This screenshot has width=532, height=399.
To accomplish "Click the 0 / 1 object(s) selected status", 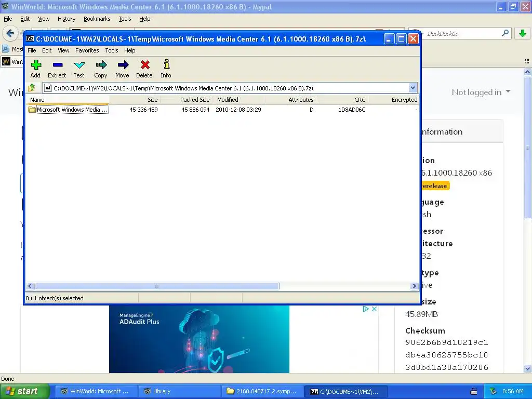I will coord(55,298).
